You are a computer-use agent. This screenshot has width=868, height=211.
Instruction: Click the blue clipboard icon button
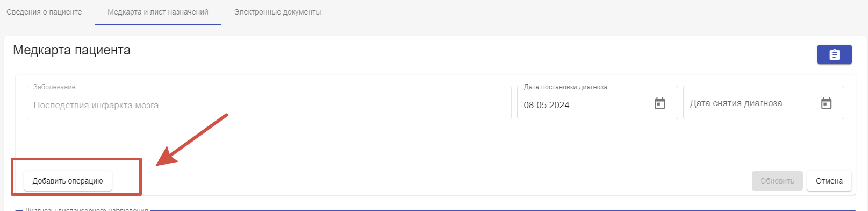(834, 54)
